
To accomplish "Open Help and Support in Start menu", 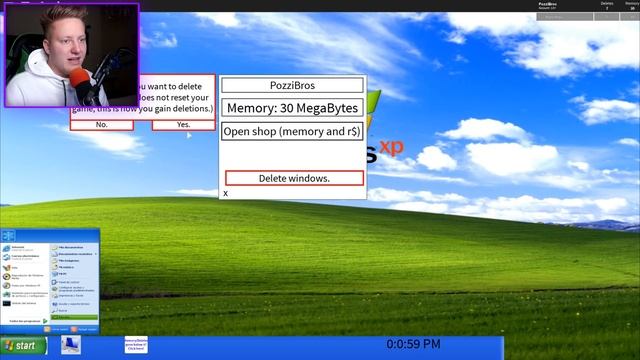I will point(71,304).
